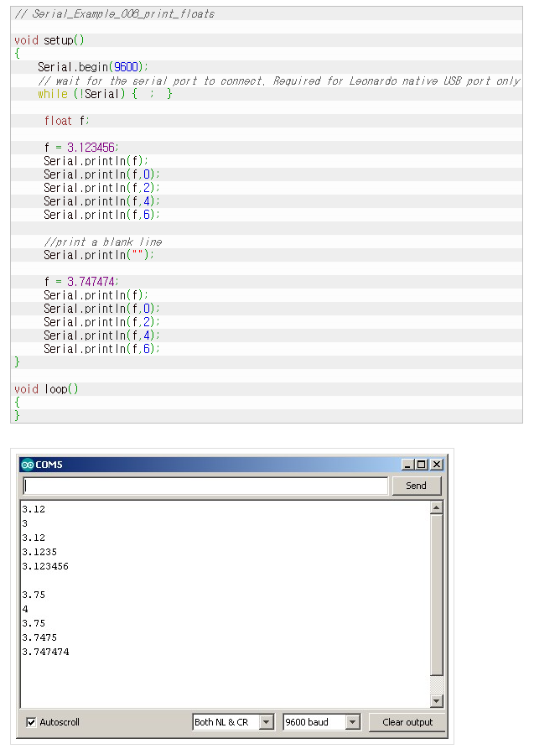Click the output line showing 4
560x754 pixels.
pyautogui.click(x=25, y=609)
